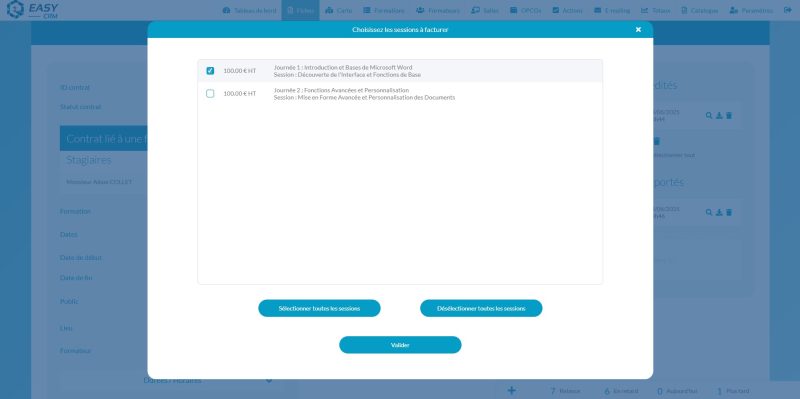The image size is (800, 399).
Task: Click 'Session : Mise en Forme Avancée' line
Action: coord(364,97)
